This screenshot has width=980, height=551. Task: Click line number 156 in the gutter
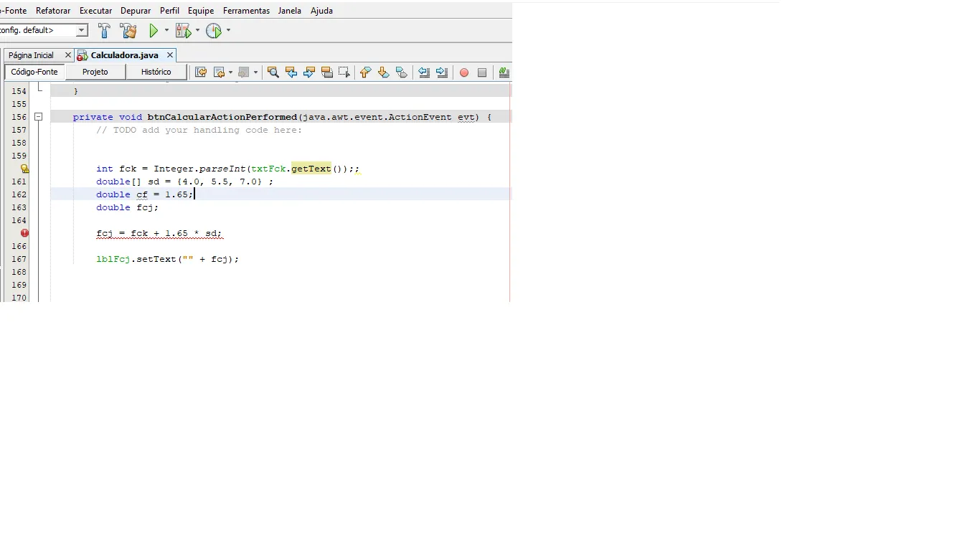coord(19,117)
